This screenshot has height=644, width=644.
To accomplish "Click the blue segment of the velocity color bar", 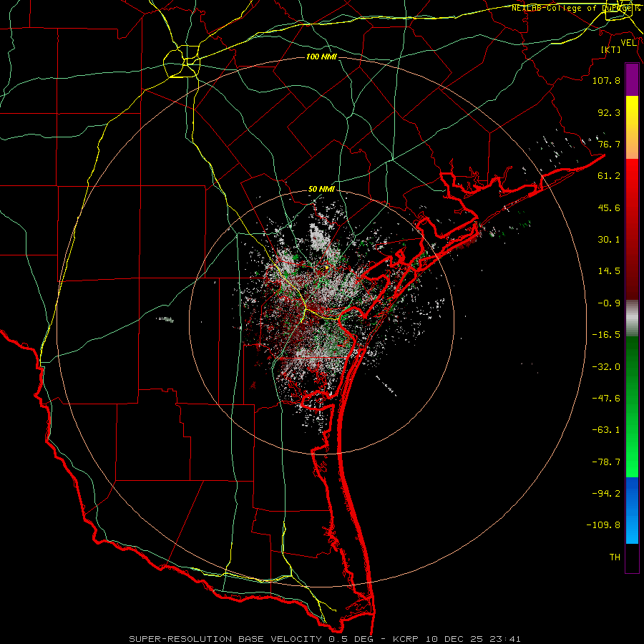I will click(x=632, y=510).
